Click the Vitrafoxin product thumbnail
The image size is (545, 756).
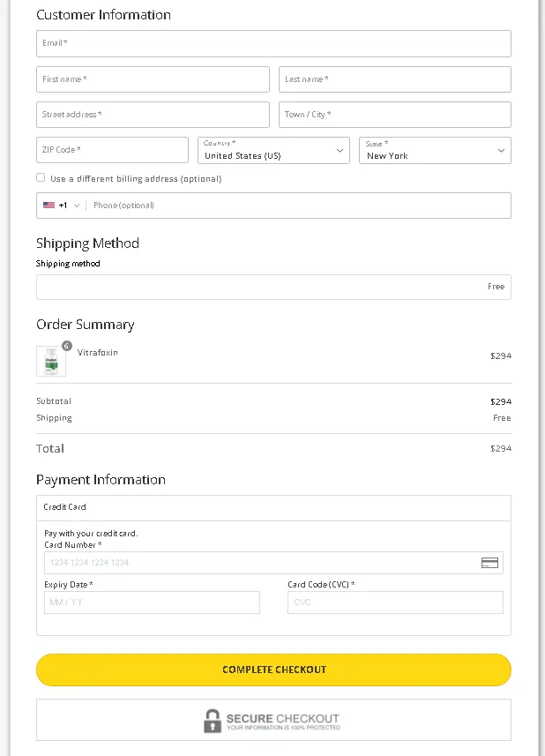(x=50, y=361)
